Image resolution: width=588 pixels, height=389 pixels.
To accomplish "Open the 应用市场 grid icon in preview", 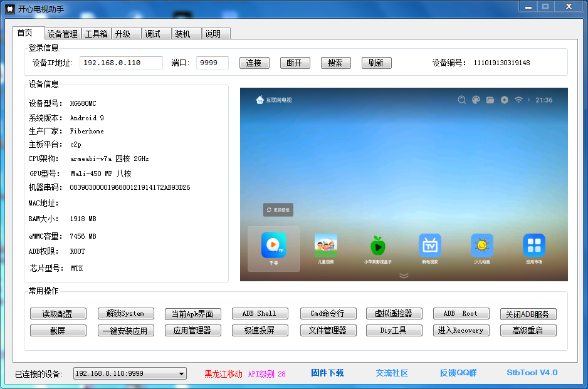I will coord(534,246).
